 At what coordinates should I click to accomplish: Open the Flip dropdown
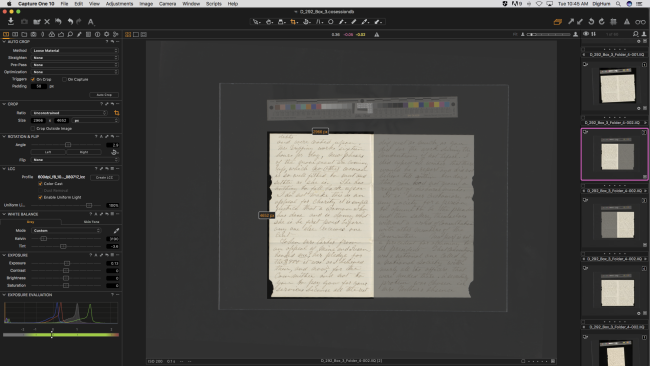point(75,160)
